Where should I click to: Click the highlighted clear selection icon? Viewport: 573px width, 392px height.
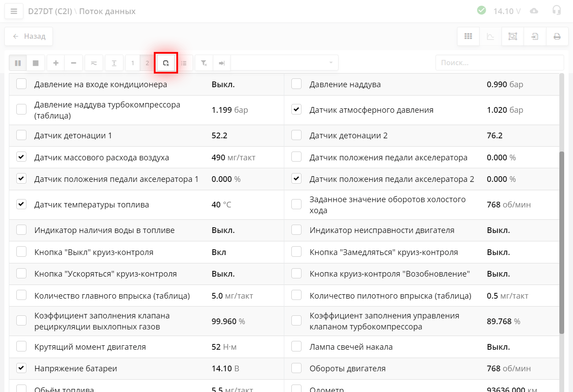[x=166, y=63]
